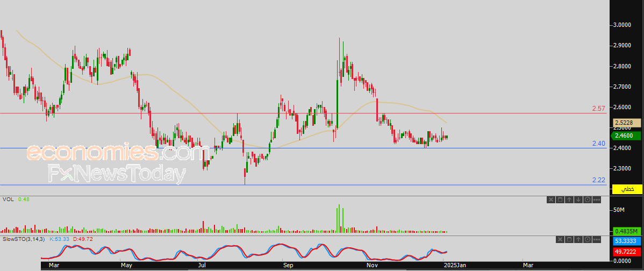The height and width of the screenshot is (271, 644).
Task: Select the red 2.57 horizontal line
Action: (303, 113)
